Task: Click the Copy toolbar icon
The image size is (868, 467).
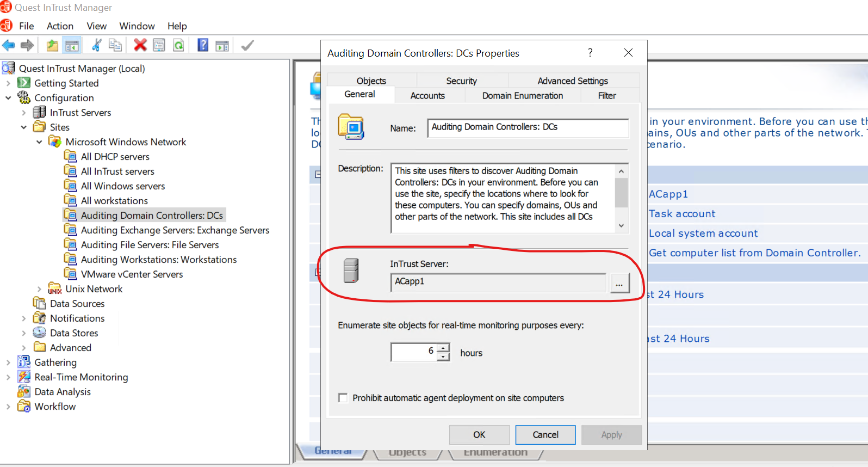Action: pyautogui.click(x=115, y=45)
